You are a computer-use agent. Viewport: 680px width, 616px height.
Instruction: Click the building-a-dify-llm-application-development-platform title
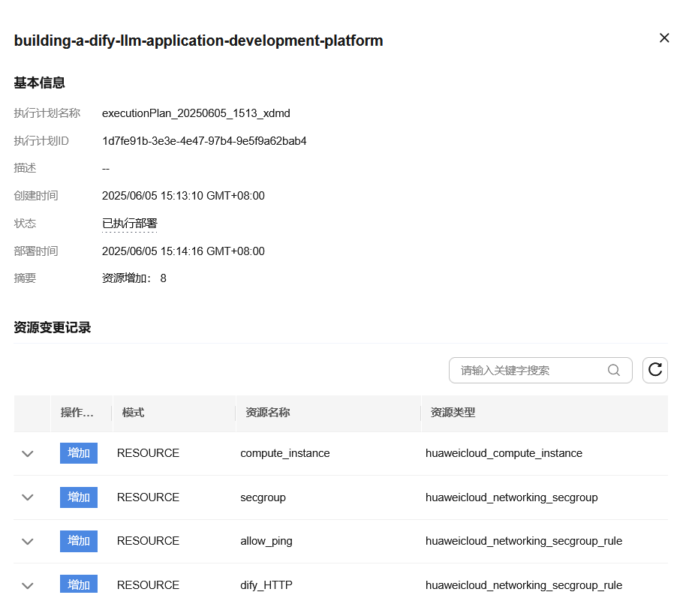coord(199,41)
